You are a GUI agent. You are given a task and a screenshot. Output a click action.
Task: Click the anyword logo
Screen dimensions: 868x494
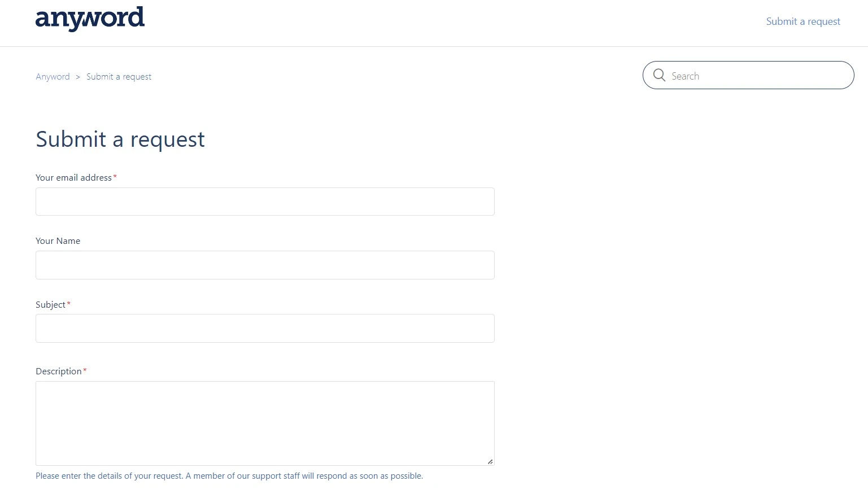click(x=90, y=19)
